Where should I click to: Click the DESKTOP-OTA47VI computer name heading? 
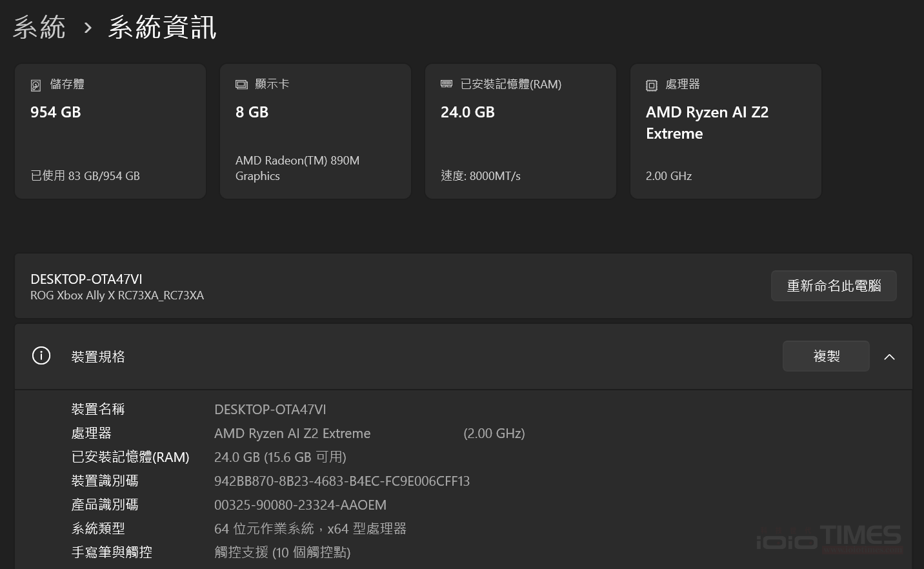[x=86, y=279]
